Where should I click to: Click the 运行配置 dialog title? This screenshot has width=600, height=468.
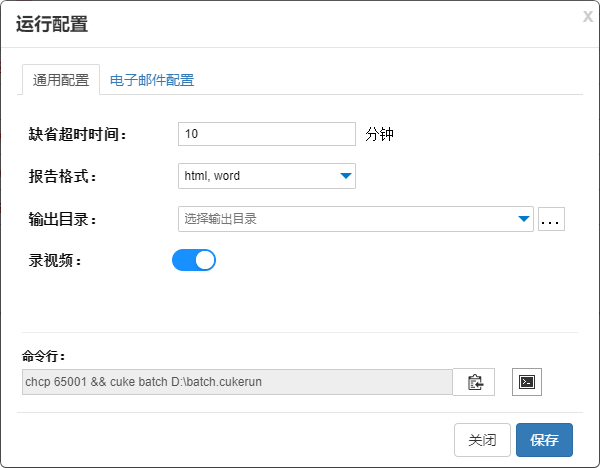(52, 25)
